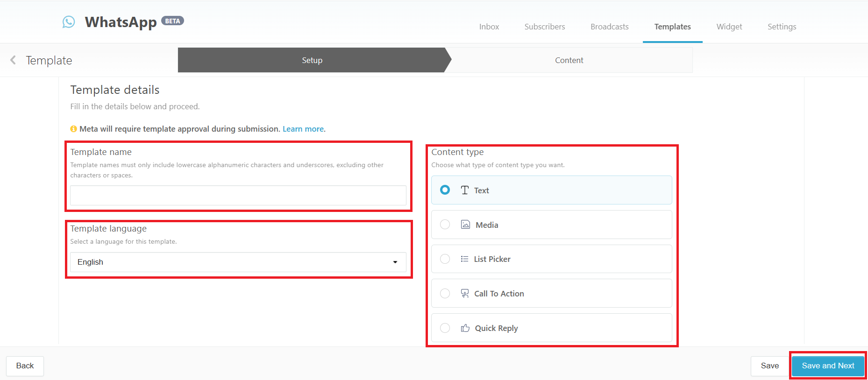Click the Template page title text
Screen dimensions: 868x380
49,60
